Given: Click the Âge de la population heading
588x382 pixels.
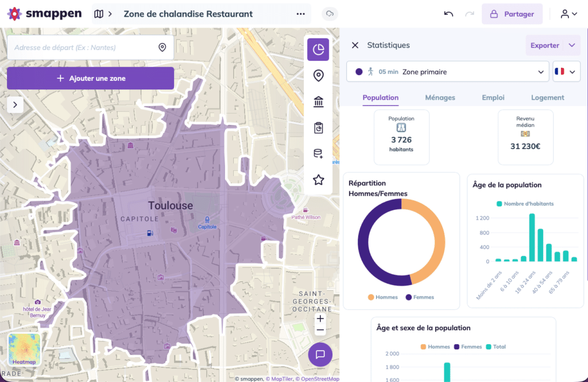Looking at the screenshot, I should [x=506, y=185].
